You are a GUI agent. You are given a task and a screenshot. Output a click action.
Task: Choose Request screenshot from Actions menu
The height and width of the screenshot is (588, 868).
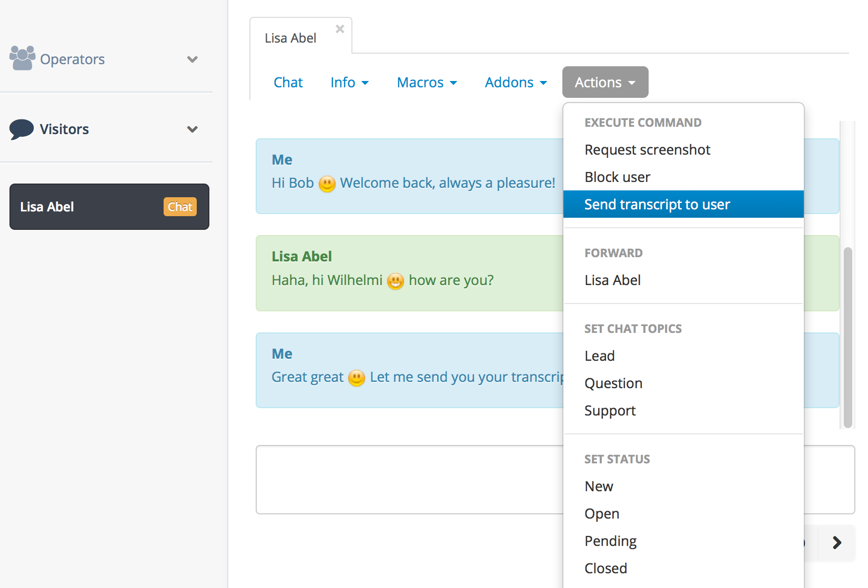[683, 150]
